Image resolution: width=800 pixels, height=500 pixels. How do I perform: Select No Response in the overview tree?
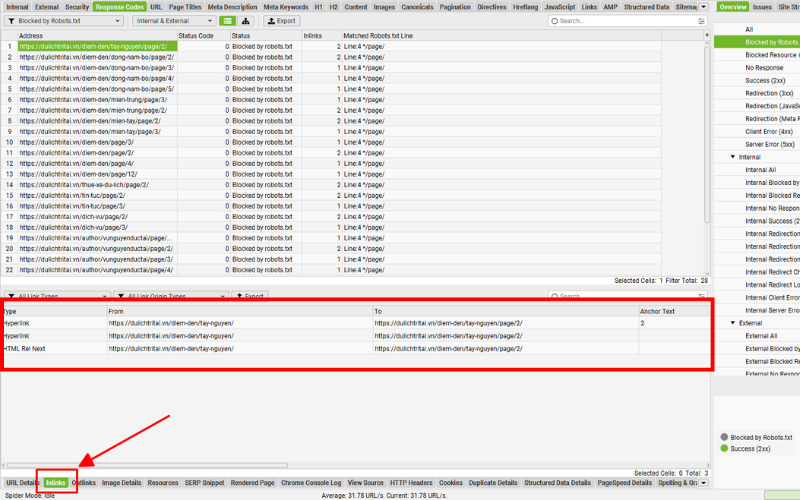coord(764,68)
